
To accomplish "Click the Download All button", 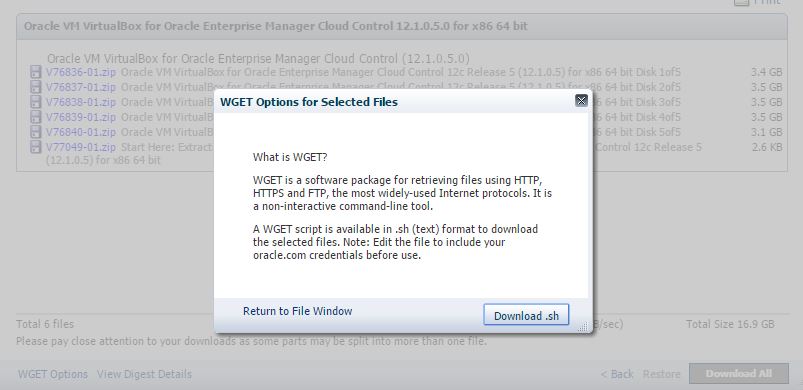I will point(738,374).
